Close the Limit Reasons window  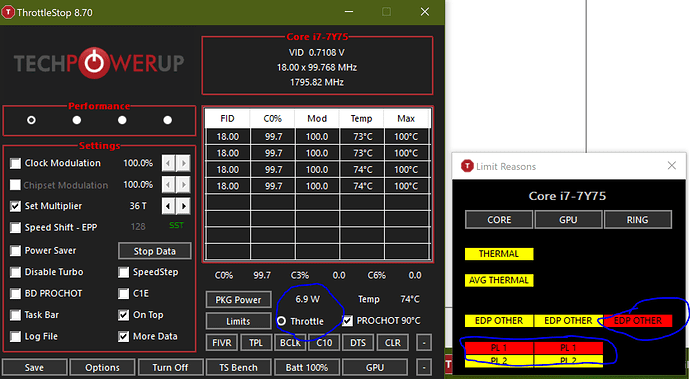pos(672,166)
